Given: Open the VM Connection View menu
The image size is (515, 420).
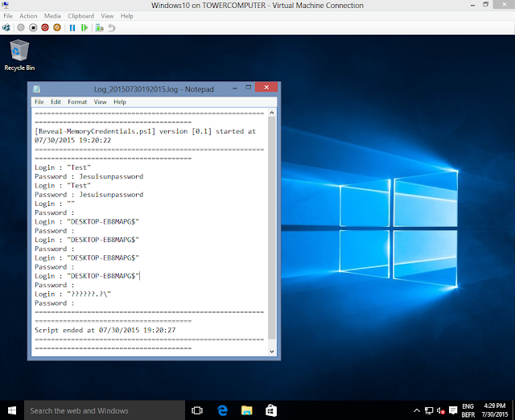Looking at the screenshot, I should [107, 16].
